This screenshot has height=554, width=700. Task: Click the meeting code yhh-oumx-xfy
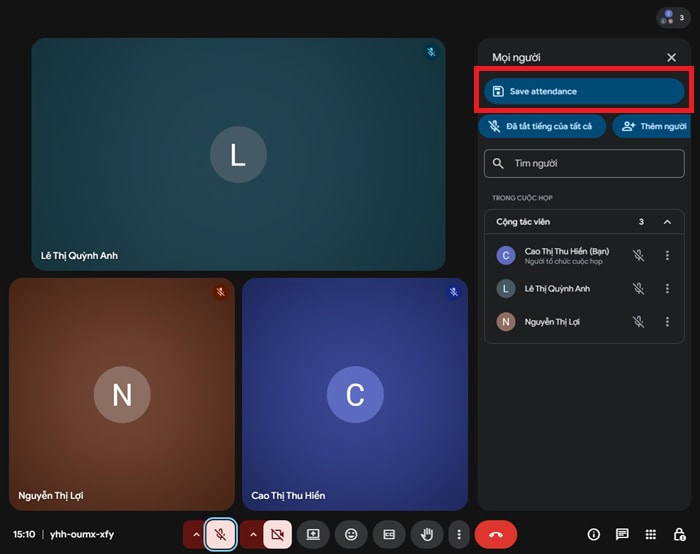(x=82, y=534)
